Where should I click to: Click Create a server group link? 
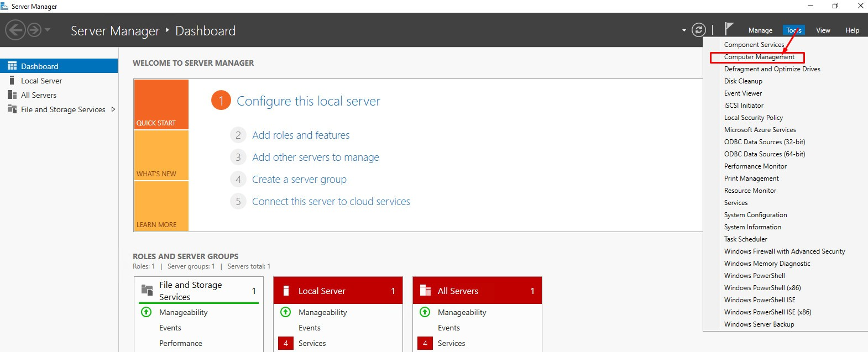[299, 180]
